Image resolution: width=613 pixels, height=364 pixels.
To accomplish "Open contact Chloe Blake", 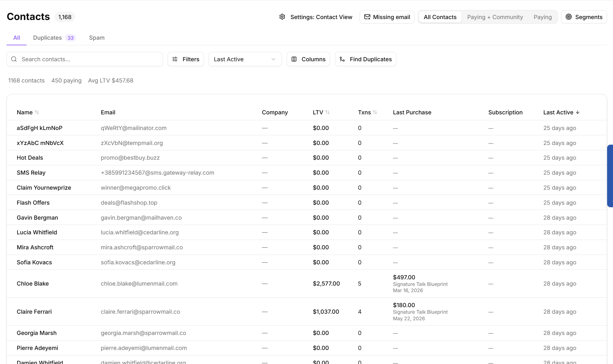I will (33, 283).
